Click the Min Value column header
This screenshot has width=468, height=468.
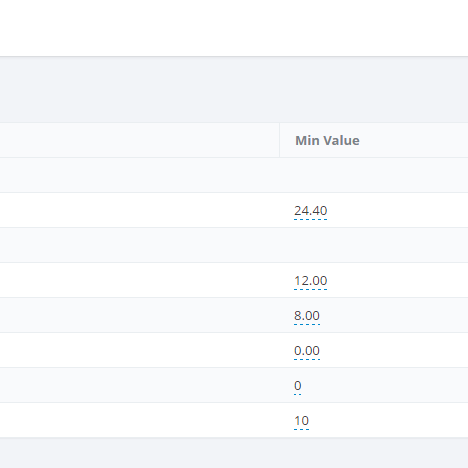327,141
